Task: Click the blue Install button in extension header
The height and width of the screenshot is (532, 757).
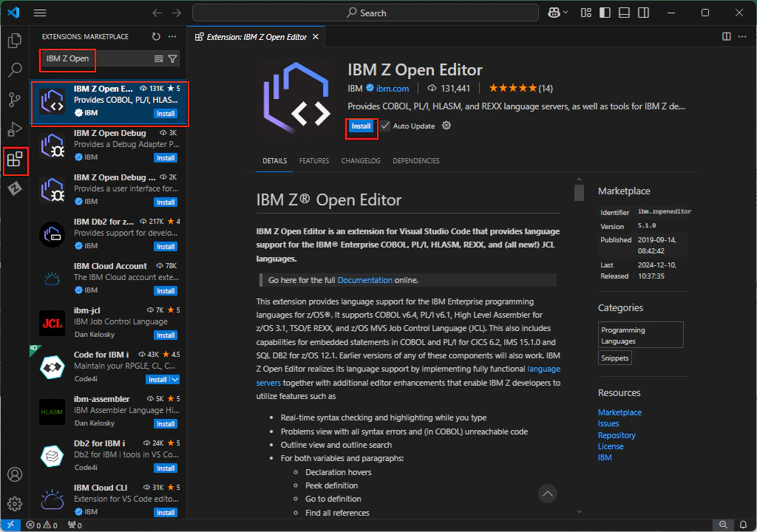Action: pos(361,126)
